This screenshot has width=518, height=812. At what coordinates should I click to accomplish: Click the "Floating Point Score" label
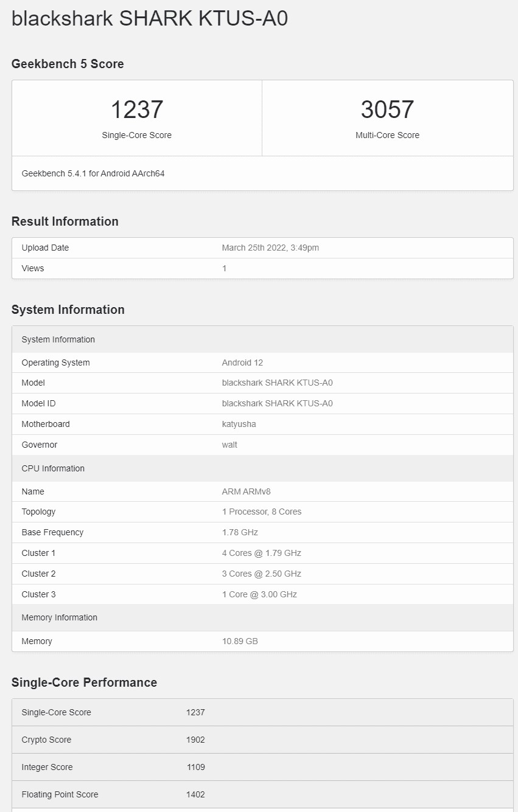[x=60, y=794]
